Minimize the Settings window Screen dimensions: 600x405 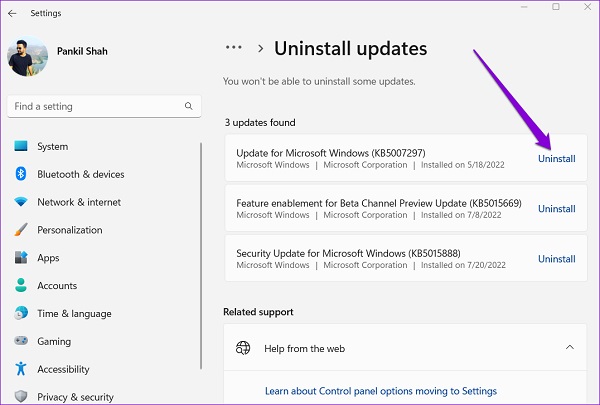coord(524,7)
